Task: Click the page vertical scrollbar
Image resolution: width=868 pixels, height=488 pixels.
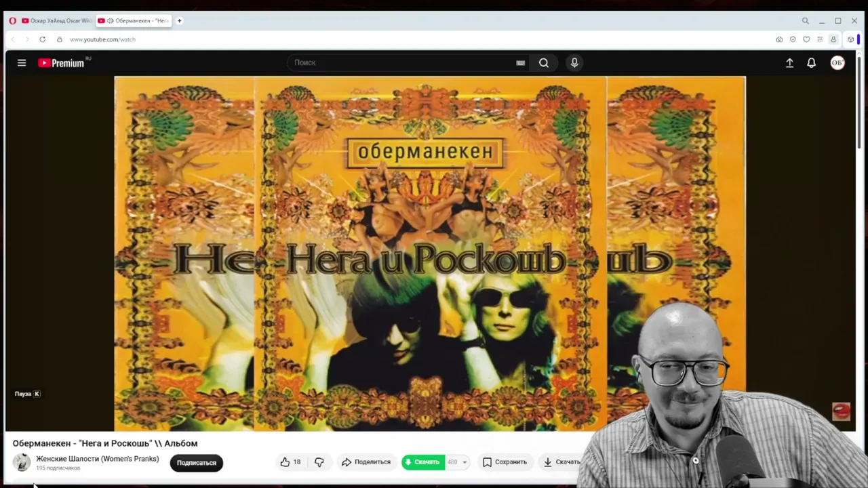Action: (860, 102)
